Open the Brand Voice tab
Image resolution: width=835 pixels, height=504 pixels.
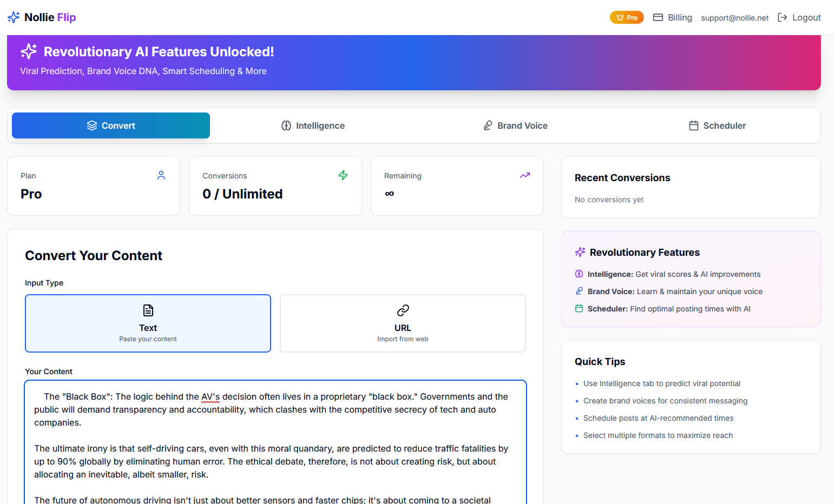coord(515,125)
